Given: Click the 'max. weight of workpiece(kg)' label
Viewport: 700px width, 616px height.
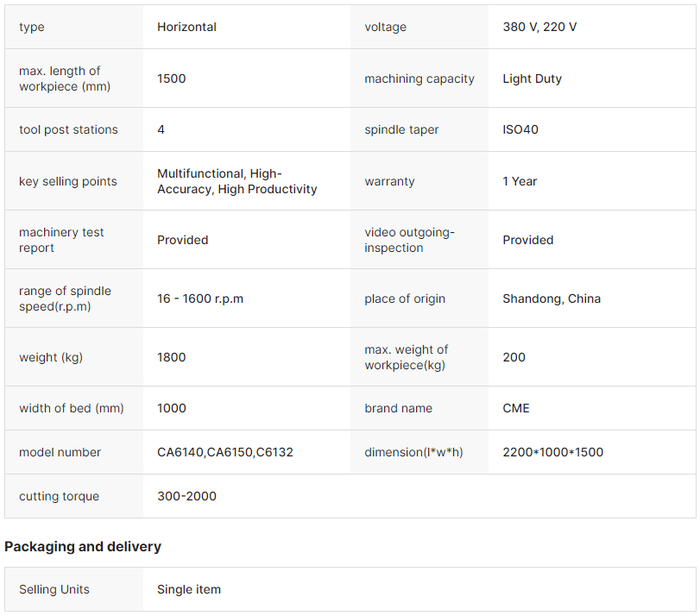Looking at the screenshot, I should [x=406, y=357].
